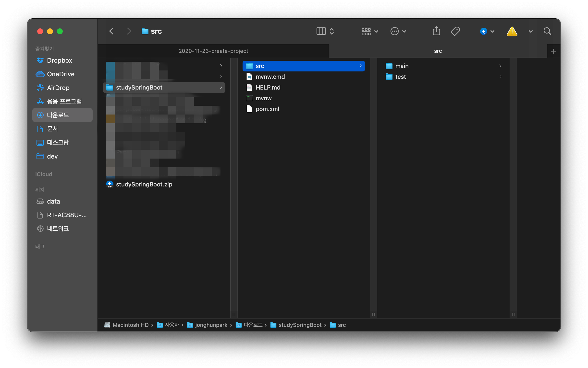Switch to 2020-11-23-create-project tab

[213, 51]
